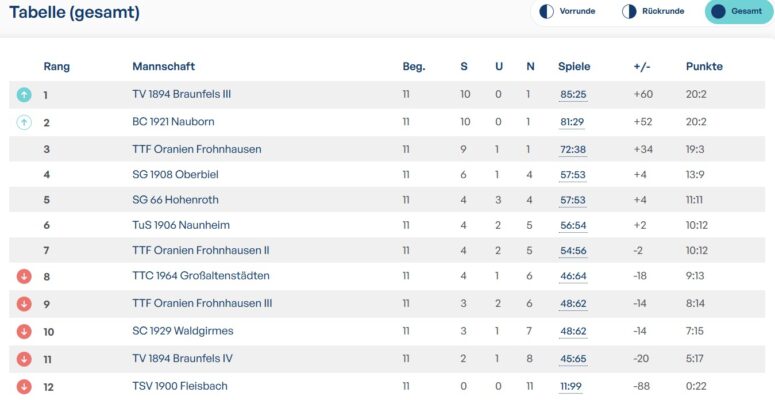775x400 pixels.
Task: Click the half-circle icon in the Vorrunde button
Action: tap(546, 12)
